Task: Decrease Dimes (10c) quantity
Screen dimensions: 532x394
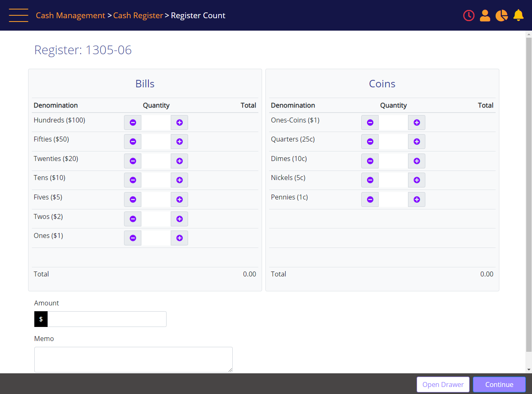Action: (370, 161)
